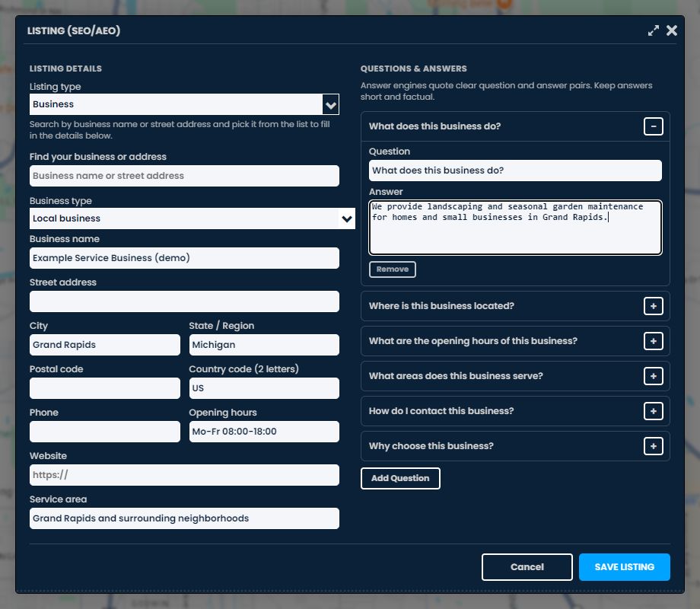The width and height of the screenshot is (700, 609).
Task: Edit the Question text field
Action: [515, 171]
